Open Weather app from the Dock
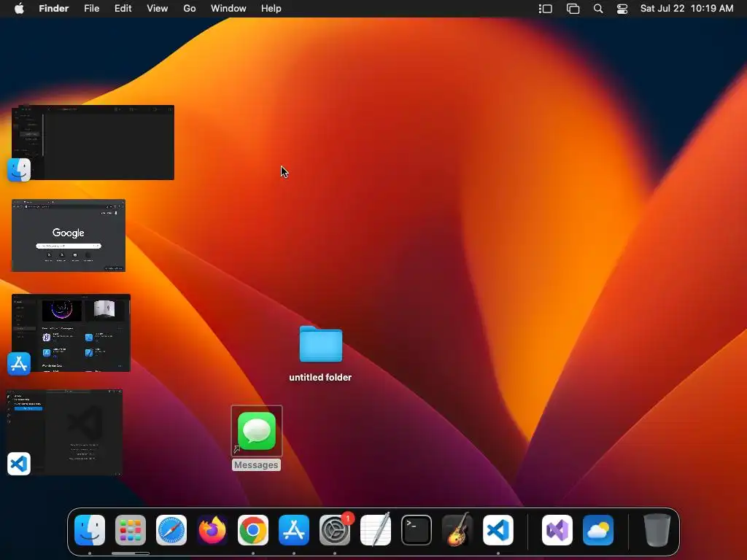 pos(598,530)
